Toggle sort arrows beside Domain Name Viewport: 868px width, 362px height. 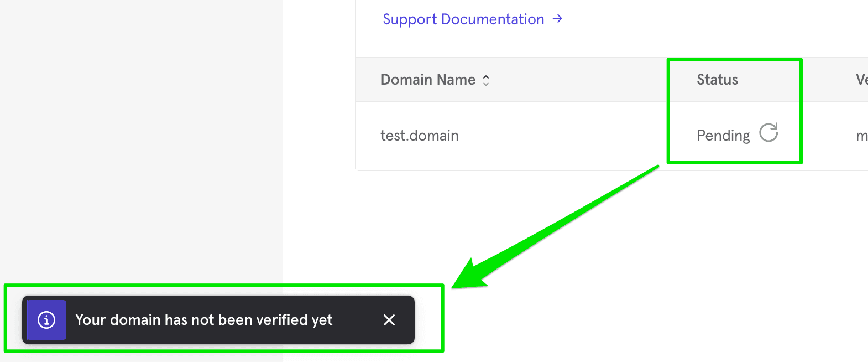tap(486, 80)
